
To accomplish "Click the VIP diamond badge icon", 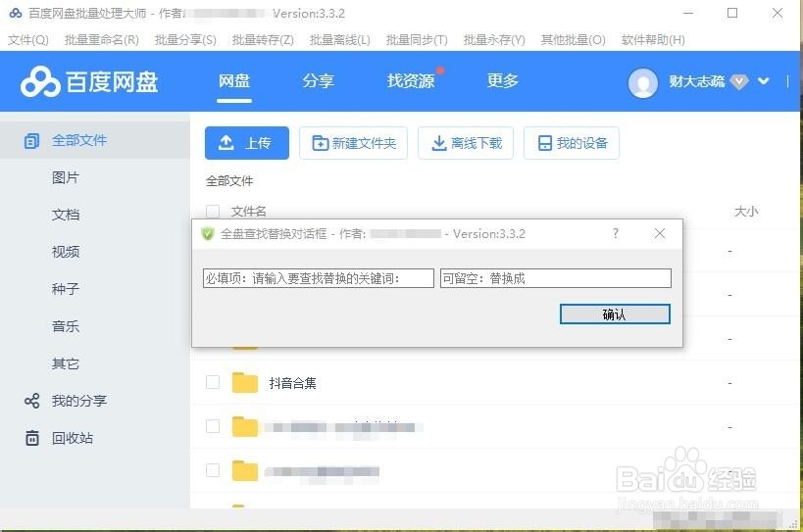I will pos(739,81).
